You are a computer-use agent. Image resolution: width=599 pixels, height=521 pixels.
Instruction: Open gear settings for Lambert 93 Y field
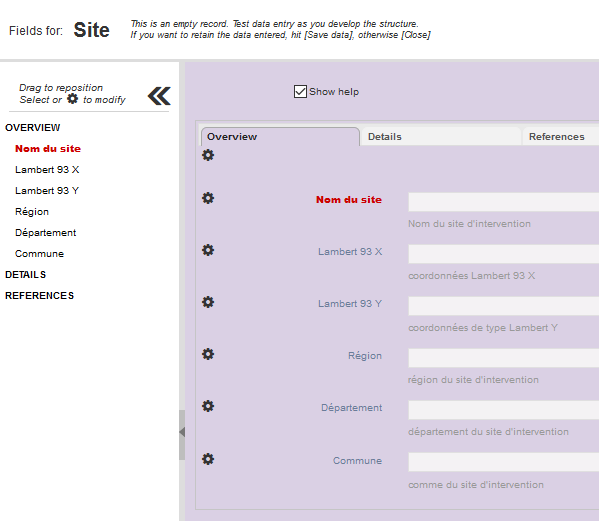pyautogui.click(x=208, y=302)
